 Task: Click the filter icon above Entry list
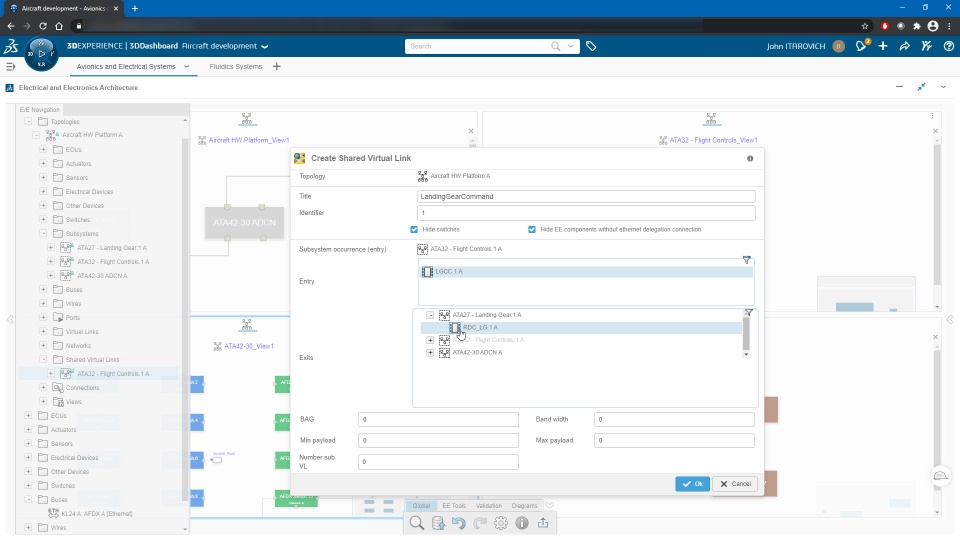(x=746, y=260)
